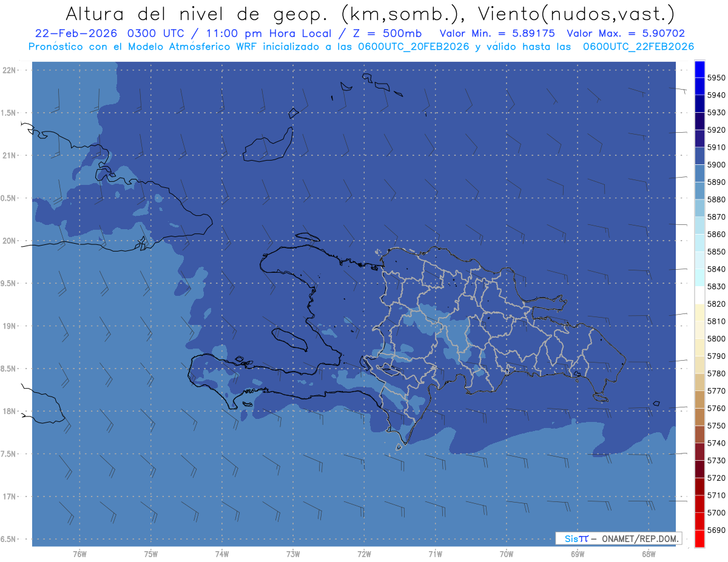The image size is (728, 562).
Task: Click the '71W' longitude label
Action: click(435, 554)
